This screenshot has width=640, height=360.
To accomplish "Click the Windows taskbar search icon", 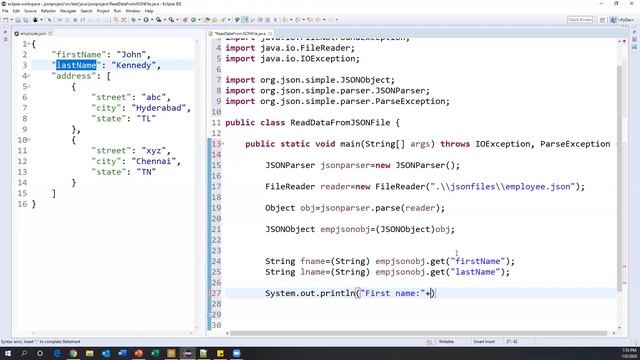I will pos(24,353).
